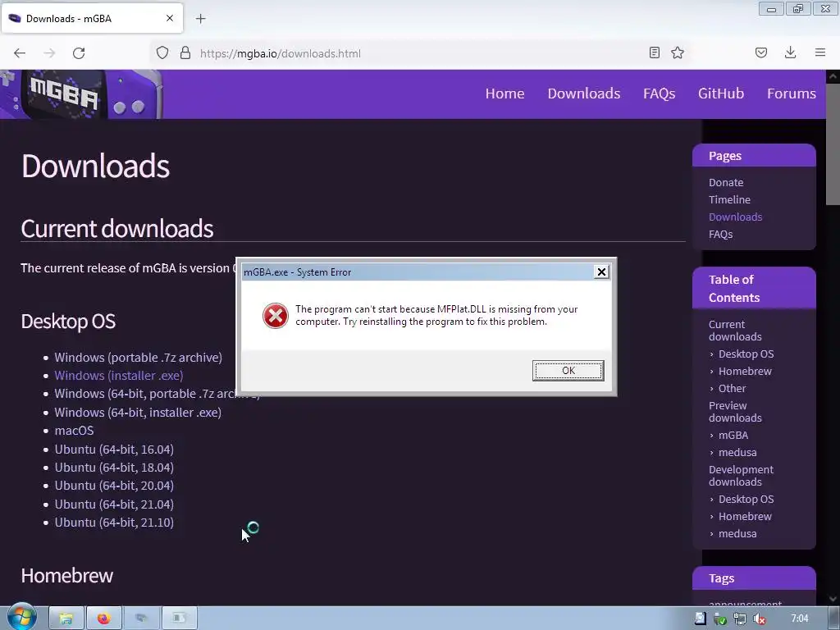
Task: Click the muted volume tray icon
Action: point(760,619)
